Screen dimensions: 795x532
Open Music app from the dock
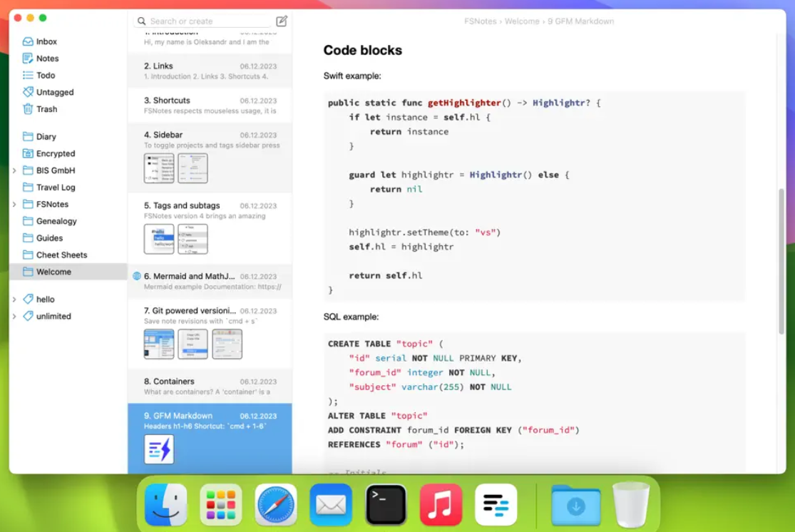tap(441, 505)
